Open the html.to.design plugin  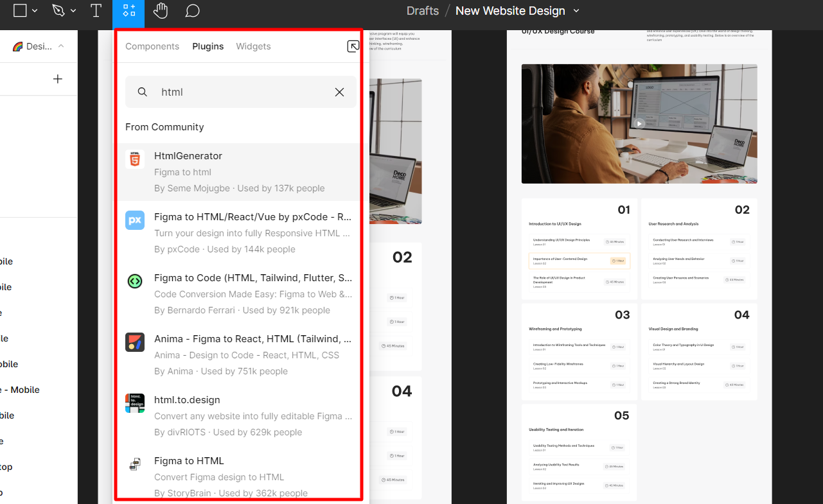point(238,416)
